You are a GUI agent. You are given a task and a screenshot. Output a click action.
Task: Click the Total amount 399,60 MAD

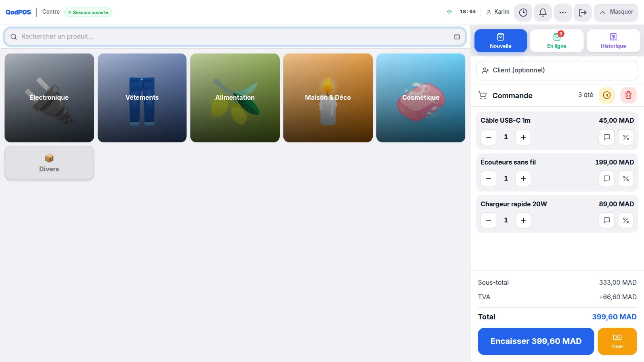pos(614,317)
